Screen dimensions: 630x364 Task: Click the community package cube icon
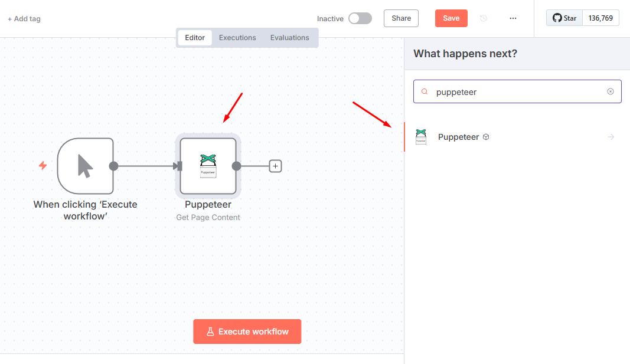pos(486,137)
